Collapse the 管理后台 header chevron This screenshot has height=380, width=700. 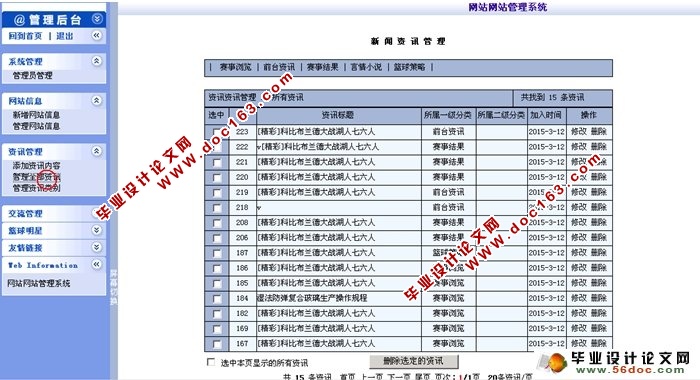pos(97,19)
